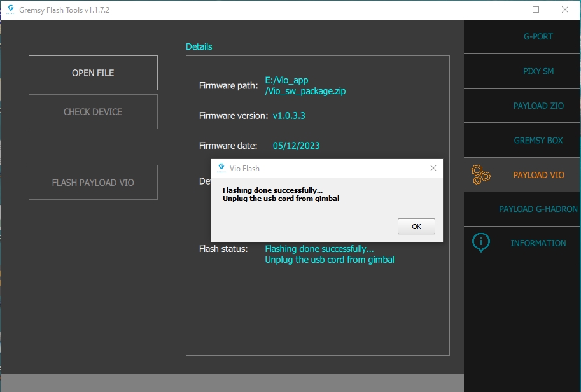Click the gear icon beside PAYLOAD VIO
The image size is (581, 392).
click(x=480, y=174)
